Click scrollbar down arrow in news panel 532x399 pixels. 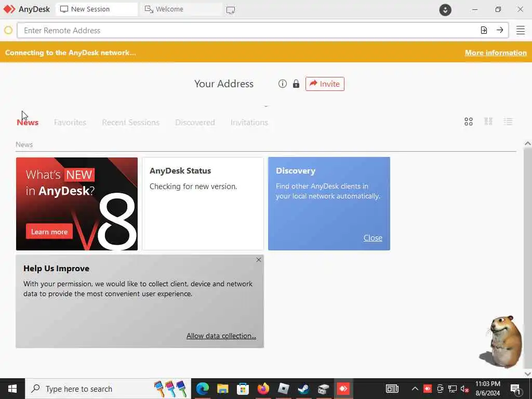click(x=528, y=374)
